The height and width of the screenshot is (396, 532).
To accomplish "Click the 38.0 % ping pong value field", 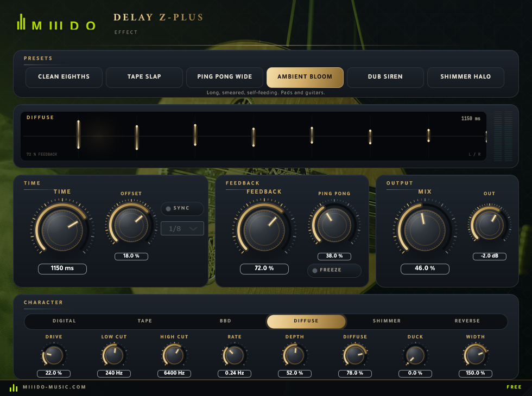I will [x=334, y=256].
